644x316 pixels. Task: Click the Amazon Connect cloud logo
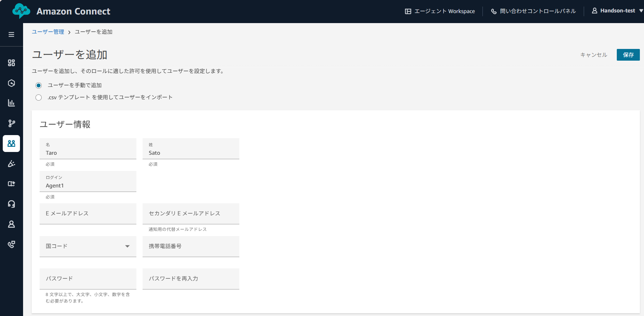[x=22, y=11]
